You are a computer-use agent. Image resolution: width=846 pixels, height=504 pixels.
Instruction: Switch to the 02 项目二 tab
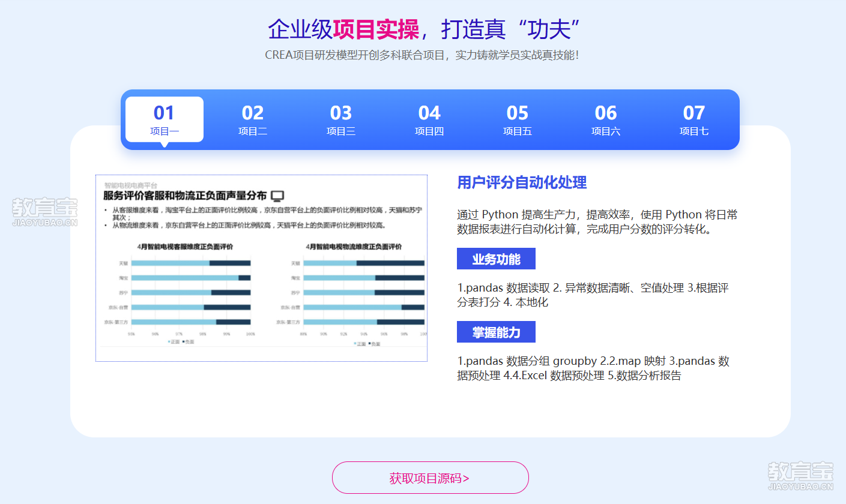pyautogui.click(x=252, y=120)
